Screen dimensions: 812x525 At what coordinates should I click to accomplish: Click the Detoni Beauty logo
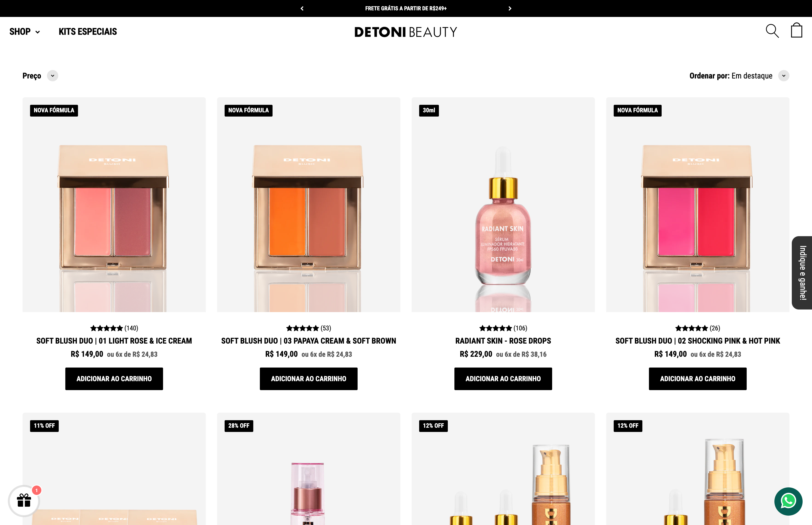click(x=406, y=32)
